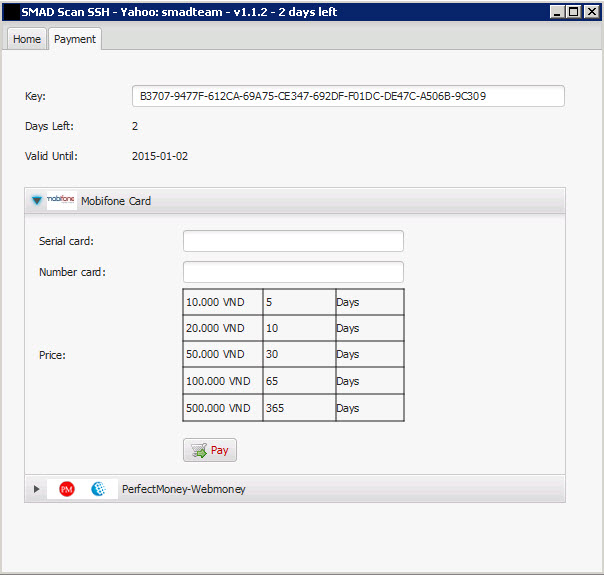This screenshot has width=604, height=575.
Task: Click the 5 days value cell
Action: 299,302
